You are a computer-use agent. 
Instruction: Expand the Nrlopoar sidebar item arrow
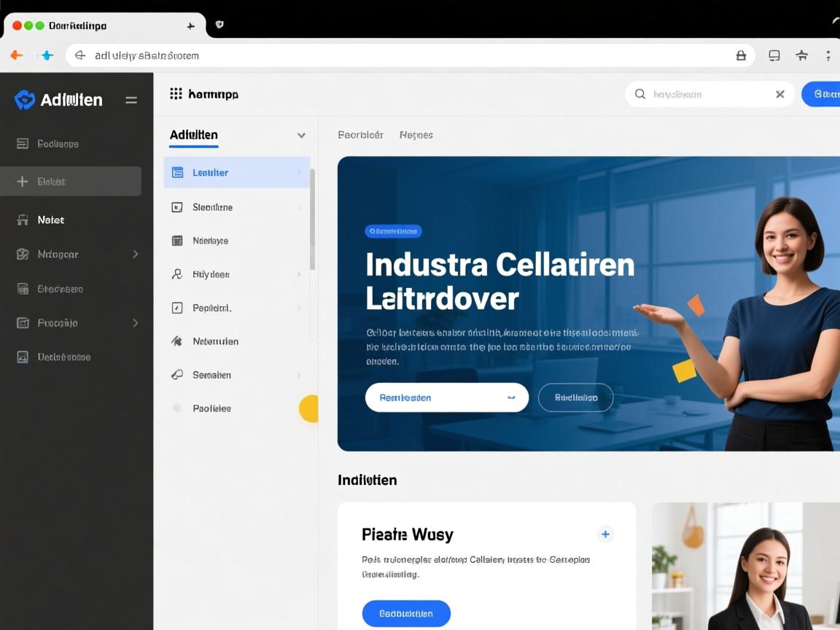tap(136, 254)
